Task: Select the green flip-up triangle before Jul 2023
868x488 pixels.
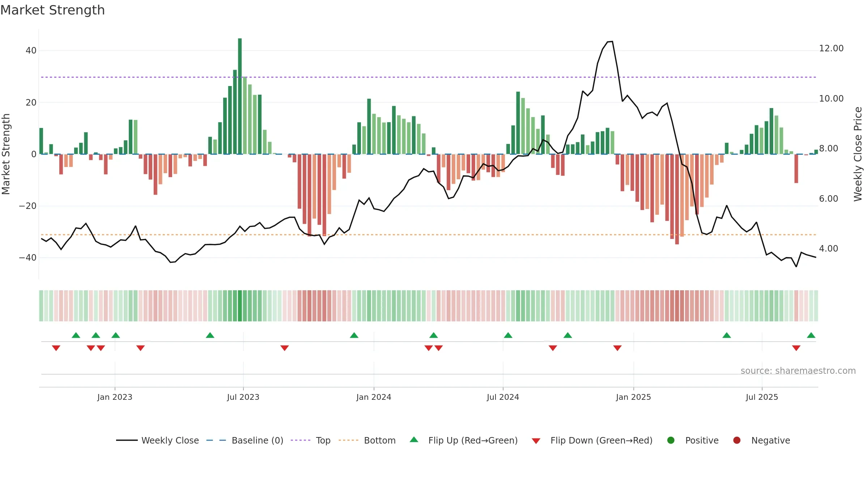Action: pos(210,335)
